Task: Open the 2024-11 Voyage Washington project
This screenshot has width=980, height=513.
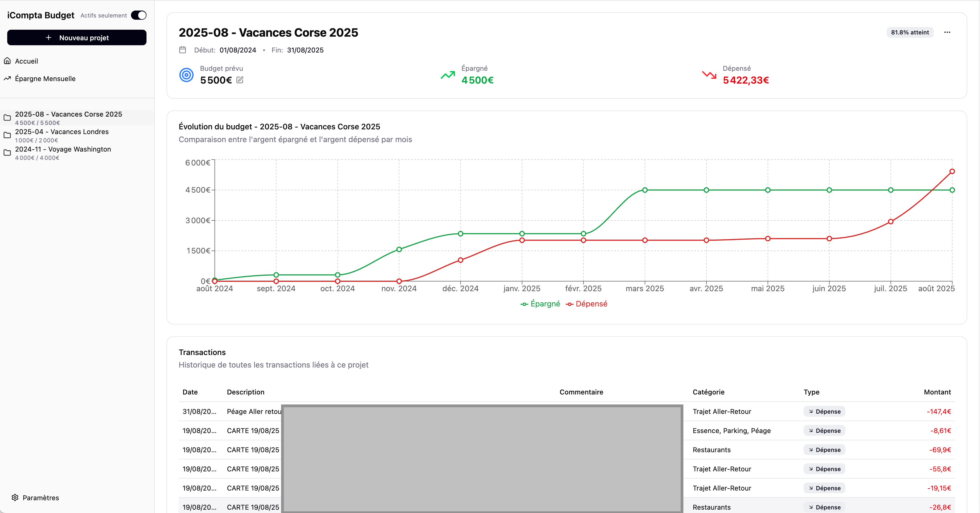Action: click(x=63, y=149)
